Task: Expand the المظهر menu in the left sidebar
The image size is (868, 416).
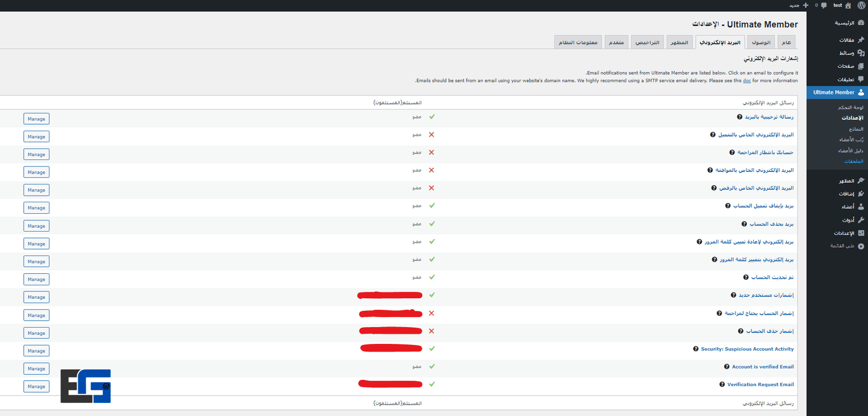Action: pos(847,181)
